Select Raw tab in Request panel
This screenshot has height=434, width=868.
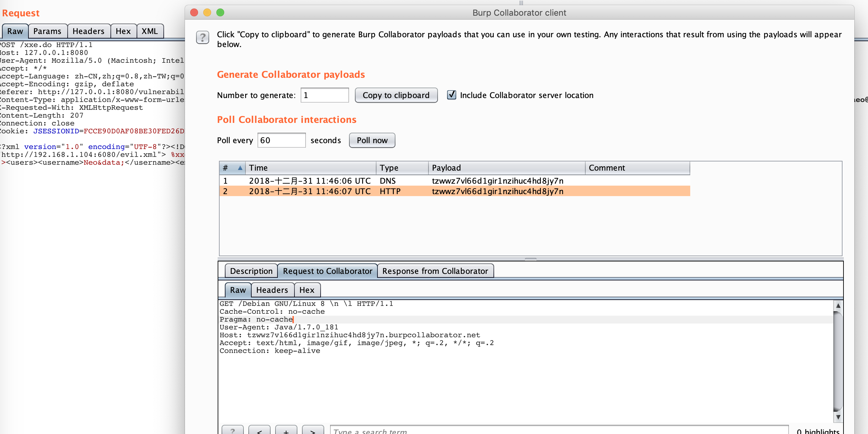pos(15,31)
